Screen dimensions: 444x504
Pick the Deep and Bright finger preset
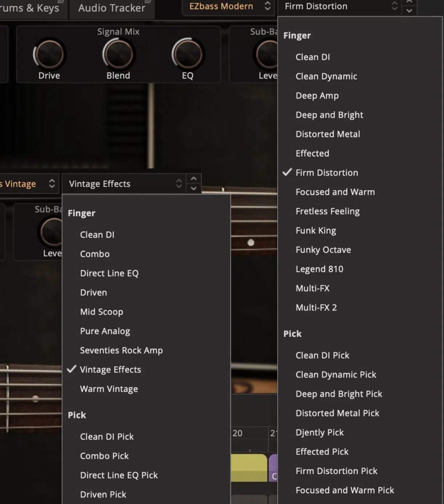click(x=360, y=115)
